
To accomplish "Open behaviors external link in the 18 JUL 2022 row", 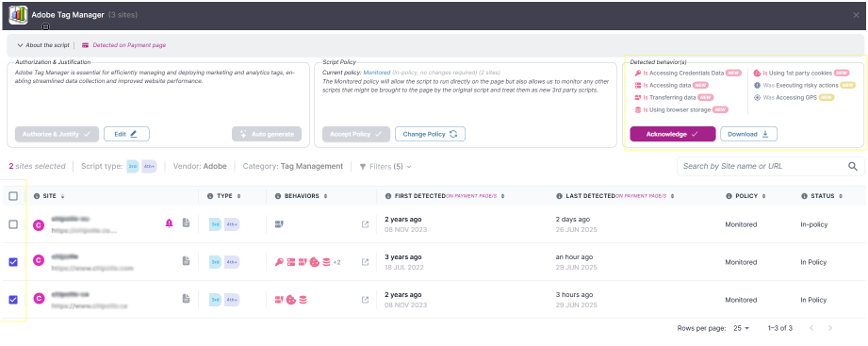I will 365,262.
